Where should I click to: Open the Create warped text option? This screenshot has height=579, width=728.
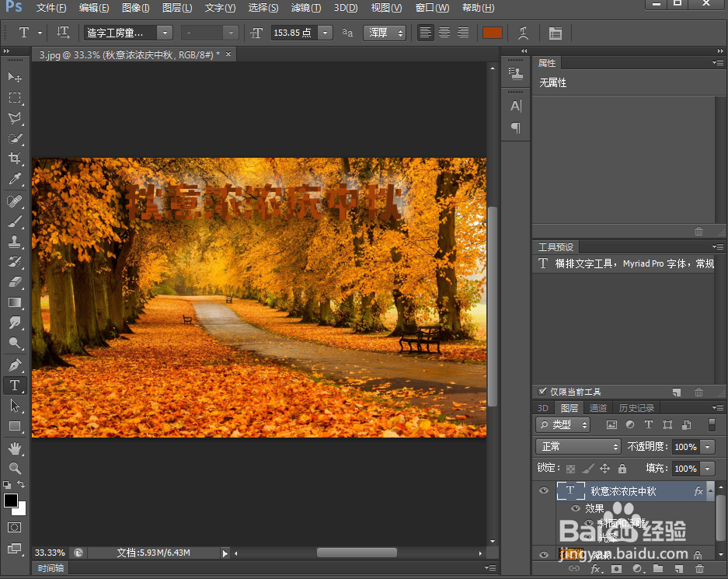coord(523,33)
